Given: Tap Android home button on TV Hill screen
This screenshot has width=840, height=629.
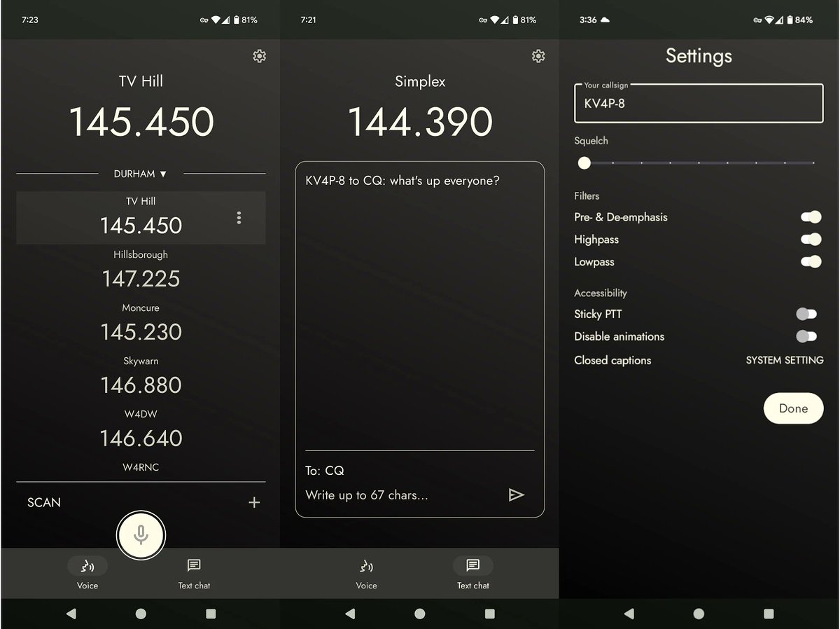Looking at the screenshot, I should tap(141, 614).
